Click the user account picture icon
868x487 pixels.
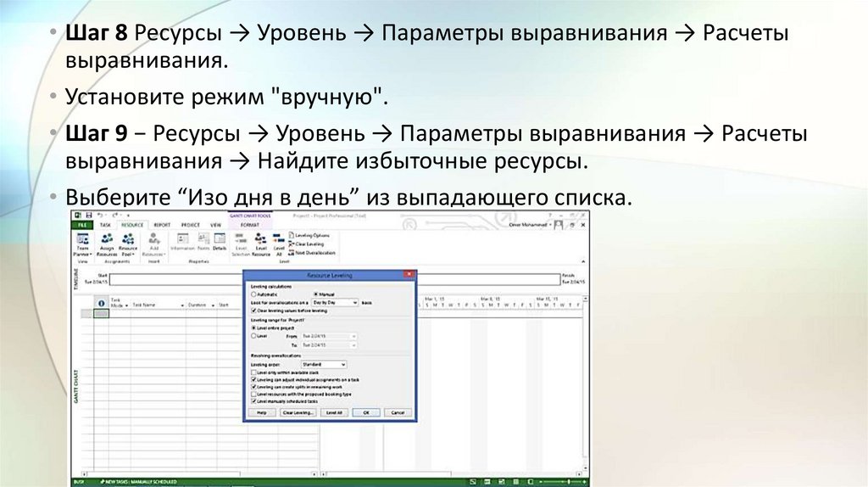(x=559, y=225)
